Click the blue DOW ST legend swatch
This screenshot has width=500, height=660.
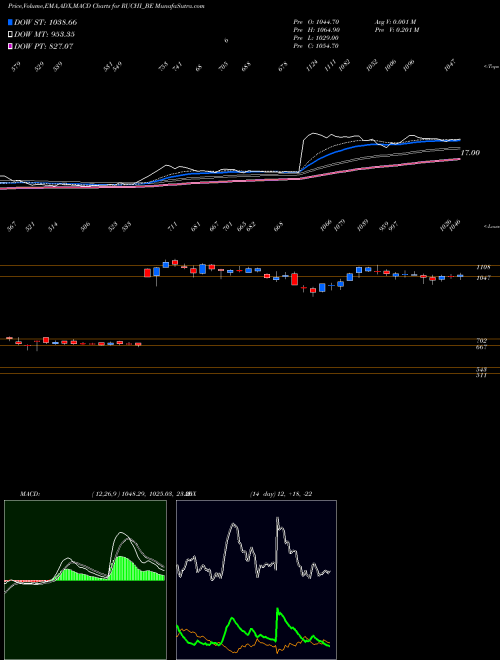(10, 22)
